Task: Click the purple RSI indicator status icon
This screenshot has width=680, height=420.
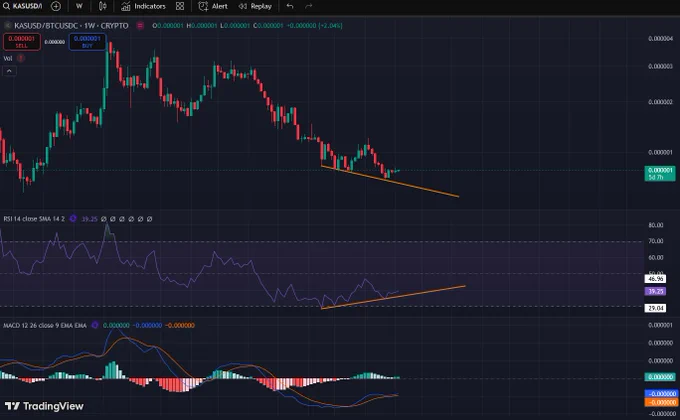Action: point(73,219)
